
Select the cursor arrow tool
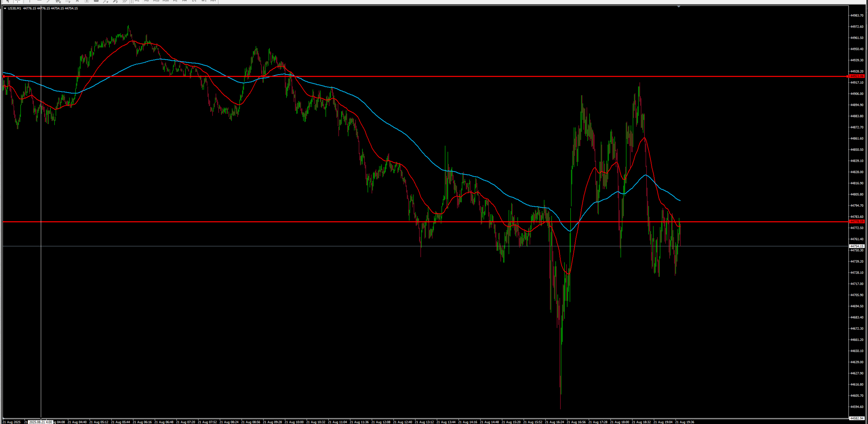click(8, 1)
